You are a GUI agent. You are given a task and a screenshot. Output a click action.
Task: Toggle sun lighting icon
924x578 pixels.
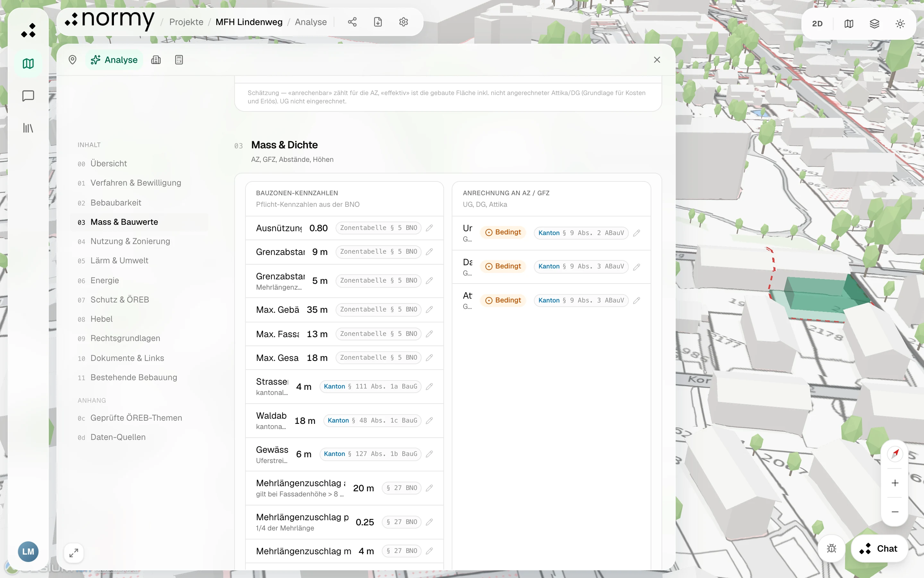pos(900,24)
